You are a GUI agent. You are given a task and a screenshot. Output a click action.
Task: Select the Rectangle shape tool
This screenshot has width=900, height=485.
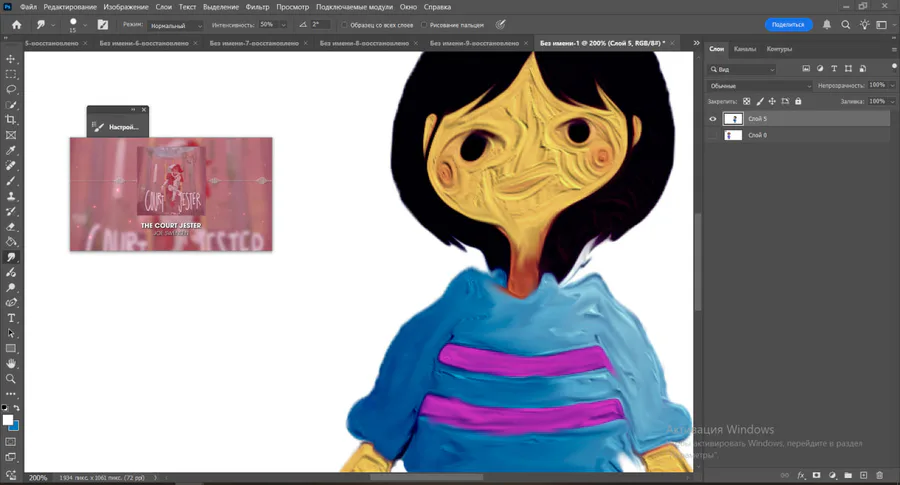10,348
